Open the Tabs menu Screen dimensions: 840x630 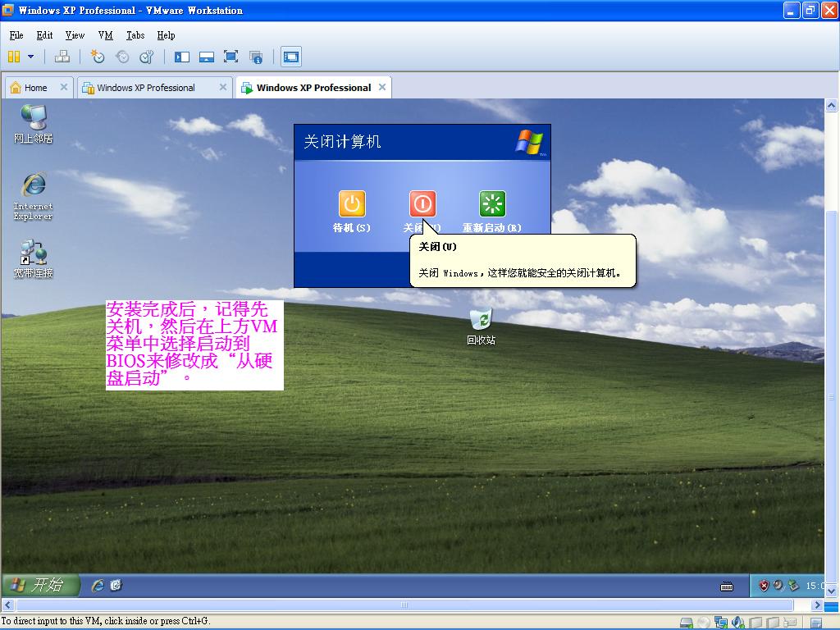[135, 35]
